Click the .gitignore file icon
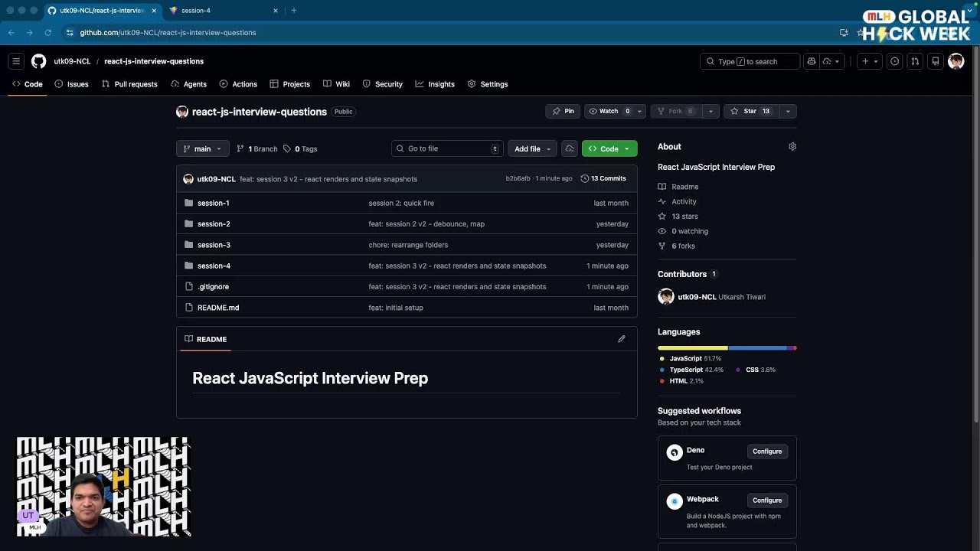Viewport: 980px width, 551px height. click(x=189, y=286)
